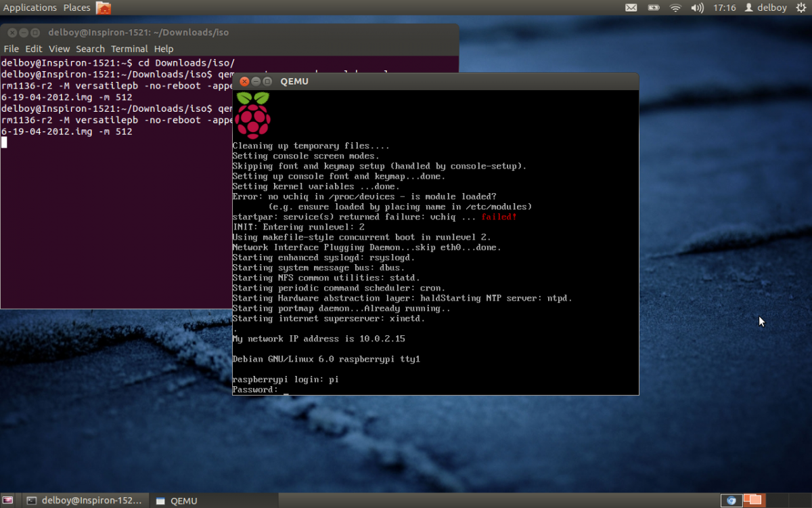Open the mail indicator envelope icon

pos(631,8)
